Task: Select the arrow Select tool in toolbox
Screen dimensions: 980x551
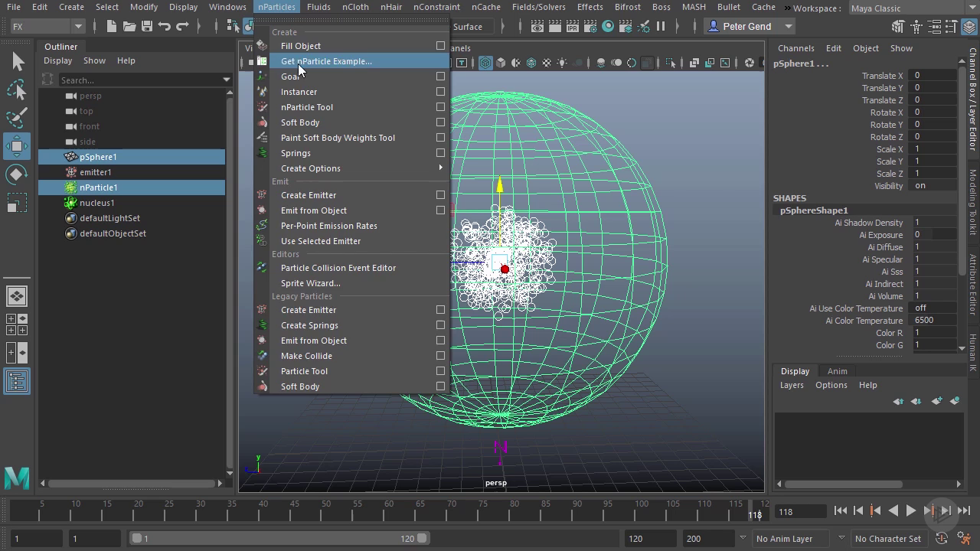Action: click(x=17, y=62)
